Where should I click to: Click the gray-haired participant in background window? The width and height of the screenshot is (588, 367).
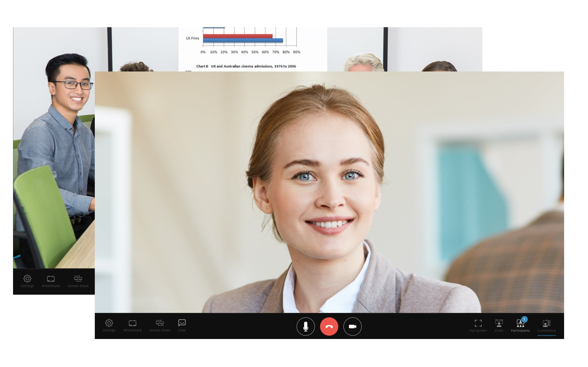click(x=363, y=63)
